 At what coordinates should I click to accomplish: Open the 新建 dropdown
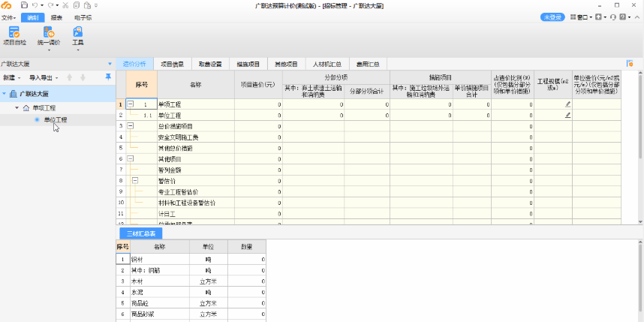click(12, 77)
